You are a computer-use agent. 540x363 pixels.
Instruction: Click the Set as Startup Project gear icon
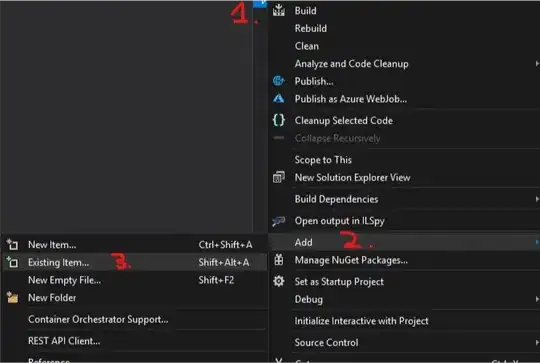click(x=279, y=281)
